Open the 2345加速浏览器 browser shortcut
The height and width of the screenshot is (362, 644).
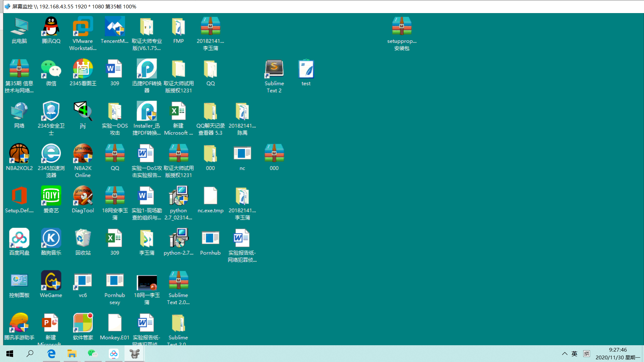pyautogui.click(x=51, y=161)
